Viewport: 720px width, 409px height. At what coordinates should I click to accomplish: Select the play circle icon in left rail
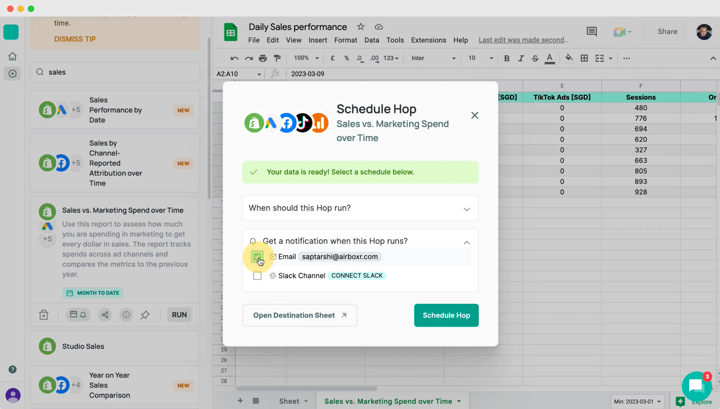coord(12,73)
